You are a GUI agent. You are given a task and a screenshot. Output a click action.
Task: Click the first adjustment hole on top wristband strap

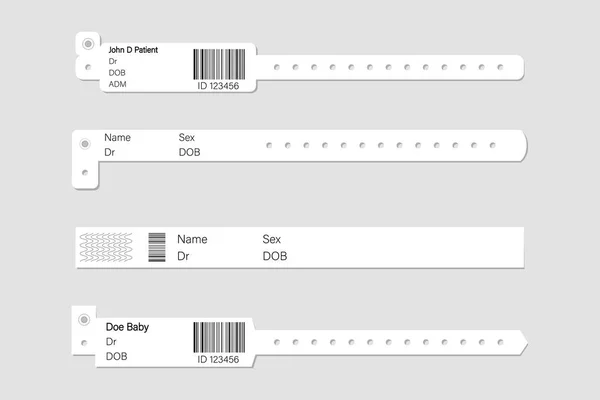(277, 67)
